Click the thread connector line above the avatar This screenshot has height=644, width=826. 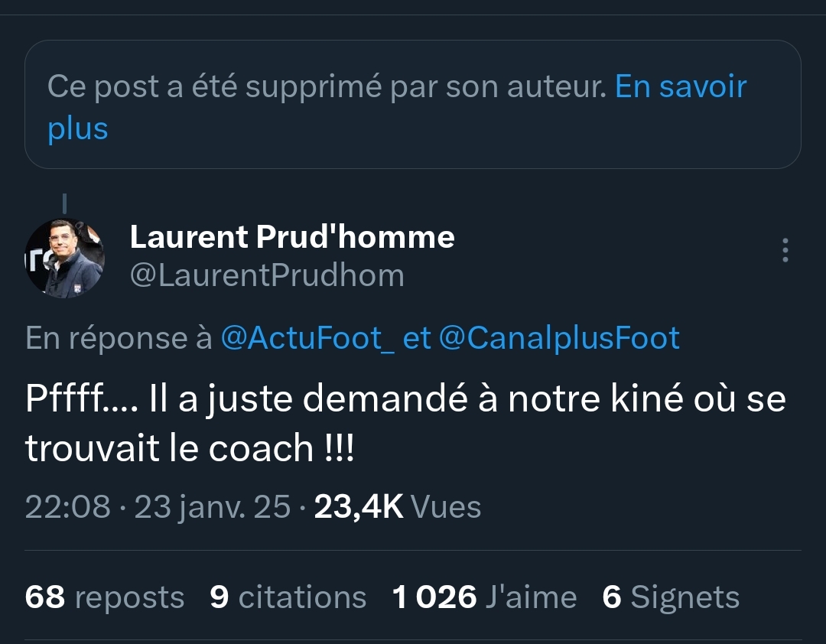[64, 203]
